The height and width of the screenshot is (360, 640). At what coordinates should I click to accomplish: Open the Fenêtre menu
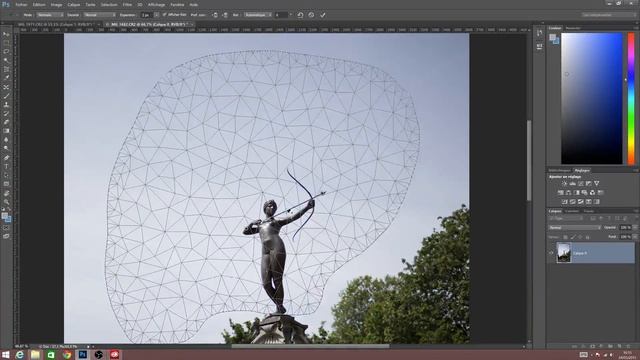click(x=177, y=4)
